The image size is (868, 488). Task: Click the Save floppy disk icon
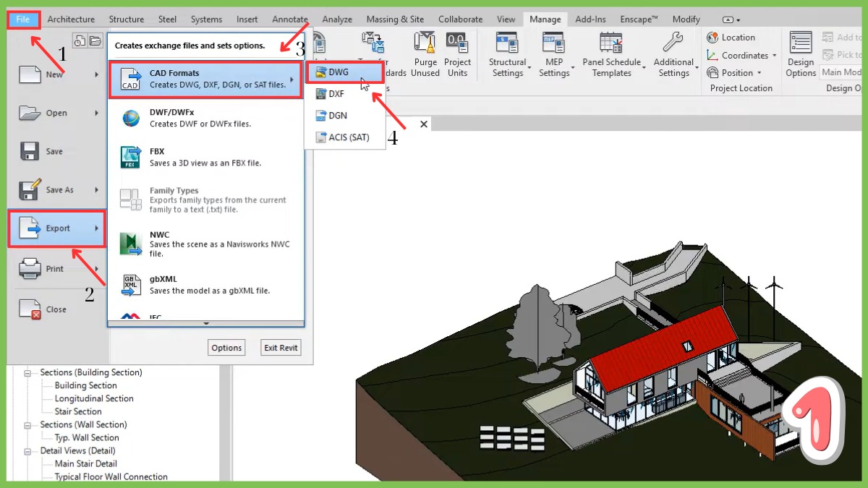[30, 151]
